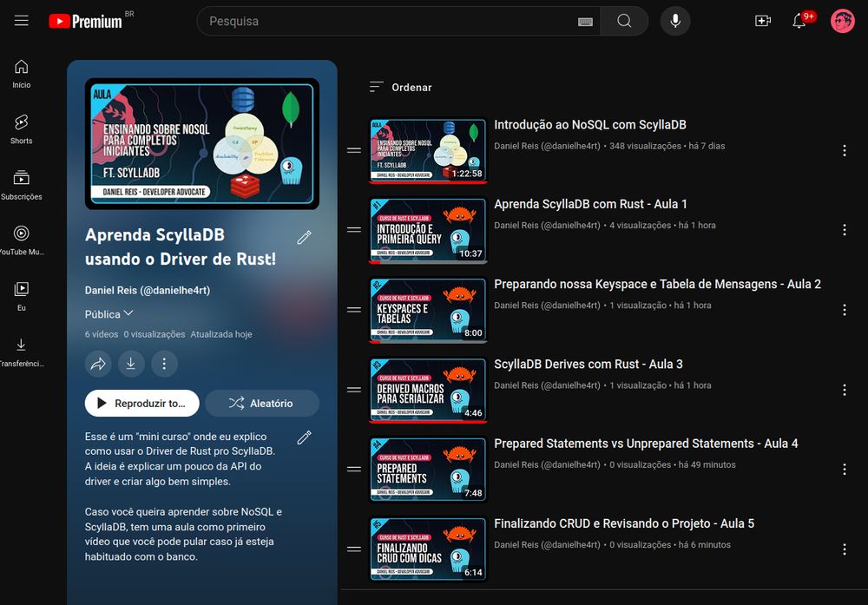The width and height of the screenshot is (868, 605).
Task: Go to Início in the sidebar
Action: coord(22,74)
